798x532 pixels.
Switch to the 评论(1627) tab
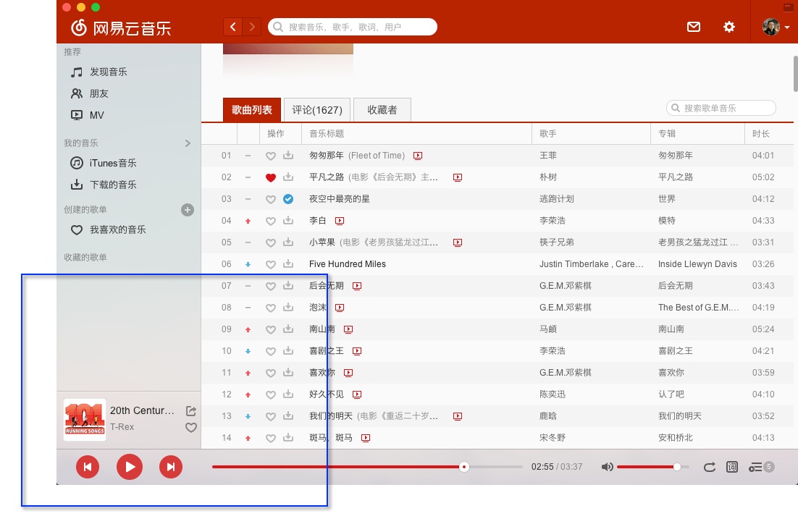[x=317, y=110]
